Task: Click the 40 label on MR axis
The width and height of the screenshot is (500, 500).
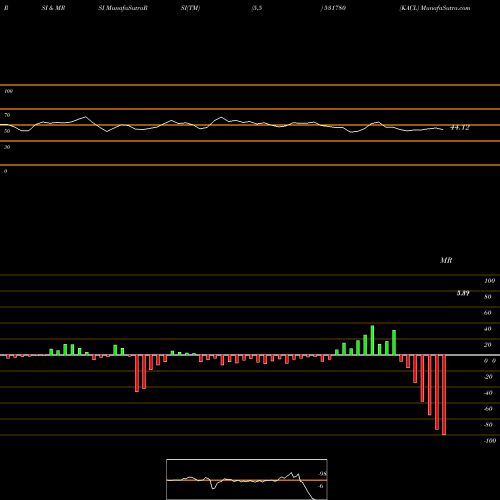Action: coord(488,329)
